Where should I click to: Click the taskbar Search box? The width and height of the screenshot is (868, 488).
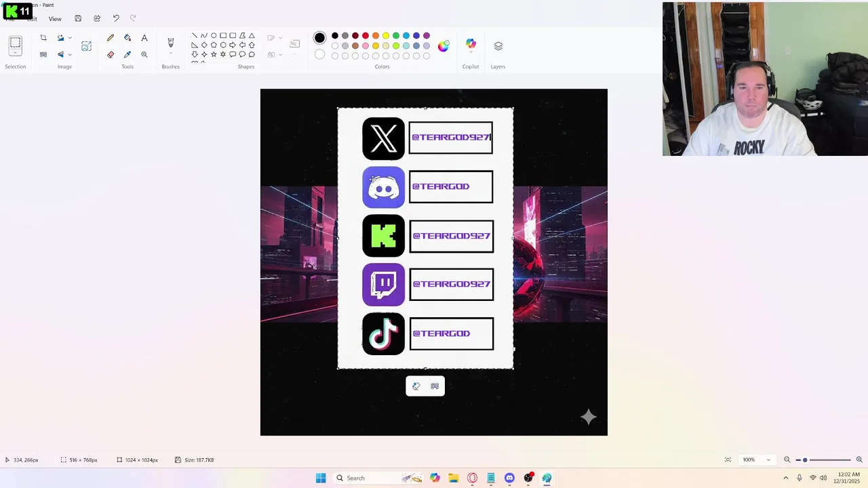pos(380,478)
